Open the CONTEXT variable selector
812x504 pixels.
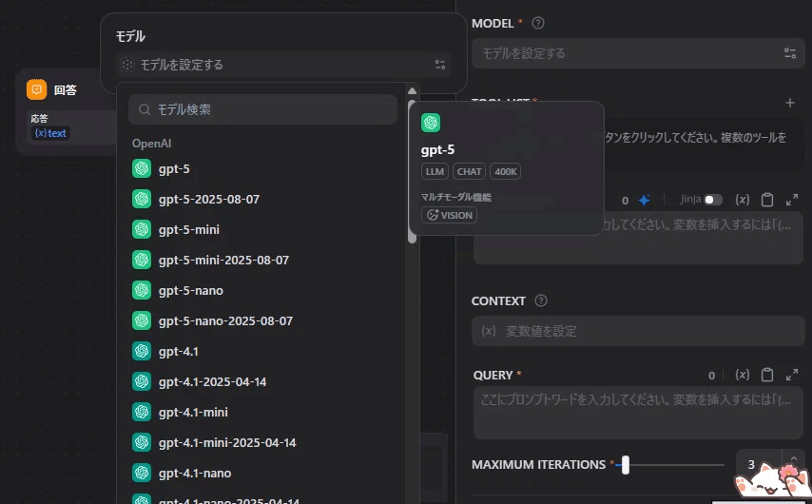click(637, 331)
